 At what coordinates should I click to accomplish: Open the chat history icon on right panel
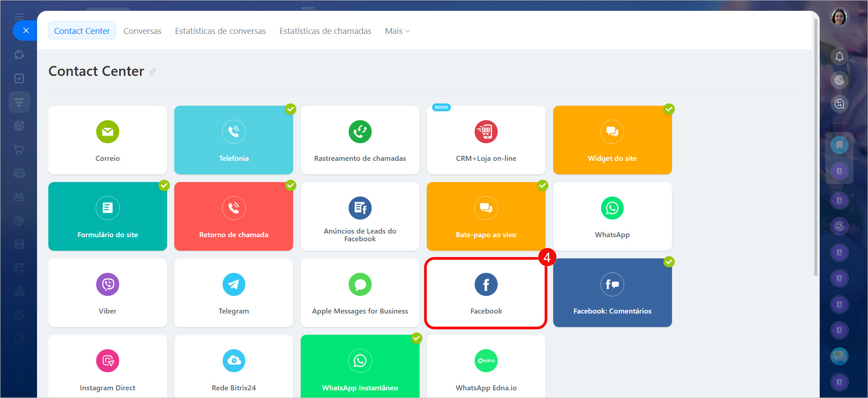(x=839, y=104)
